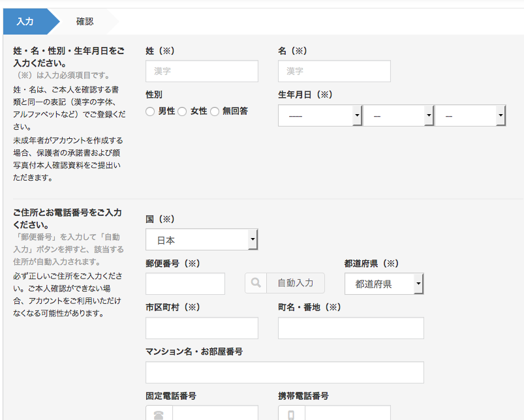Click the 町名・番地 address input field

click(x=351, y=328)
